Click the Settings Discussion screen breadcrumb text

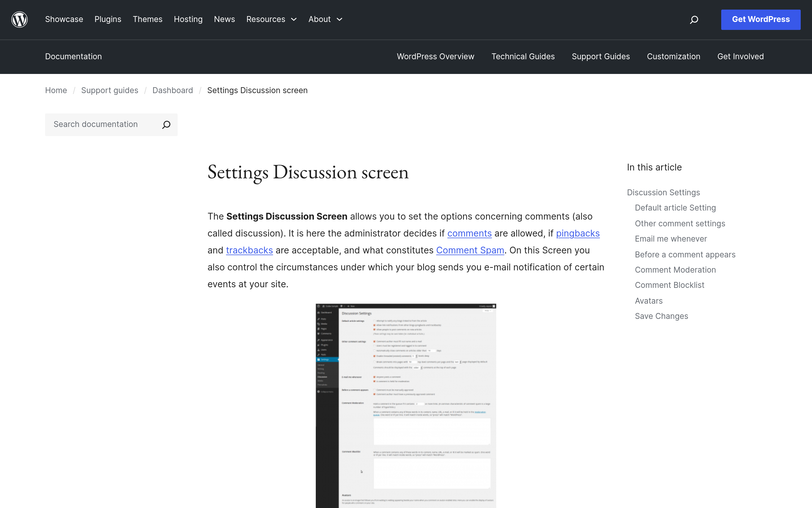coord(257,90)
